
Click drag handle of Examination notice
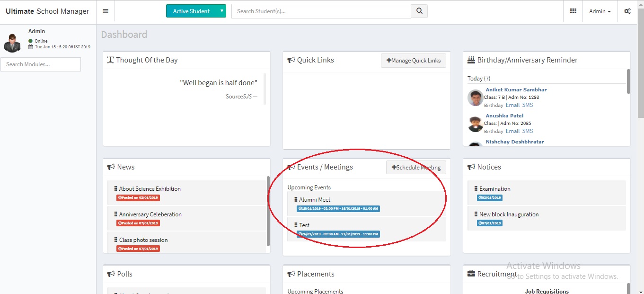click(476, 188)
